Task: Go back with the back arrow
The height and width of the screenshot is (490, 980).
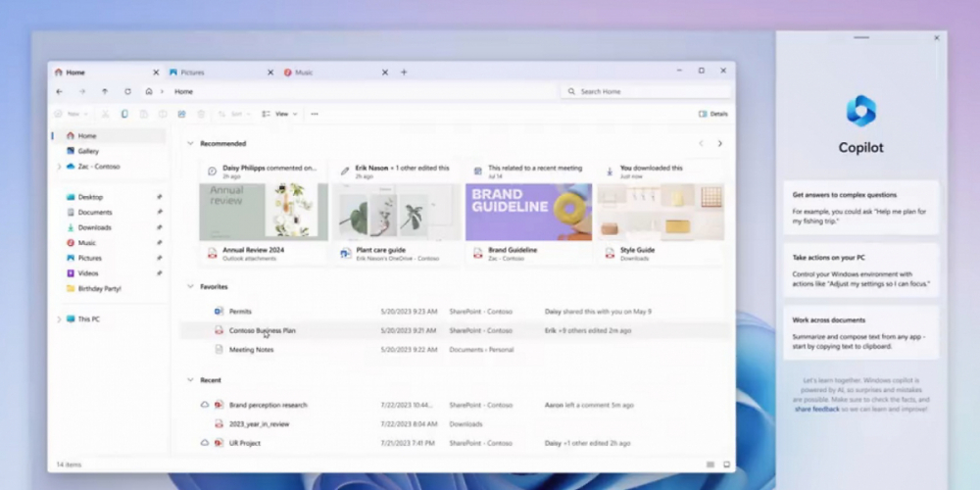Action: pyautogui.click(x=60, y=91)
